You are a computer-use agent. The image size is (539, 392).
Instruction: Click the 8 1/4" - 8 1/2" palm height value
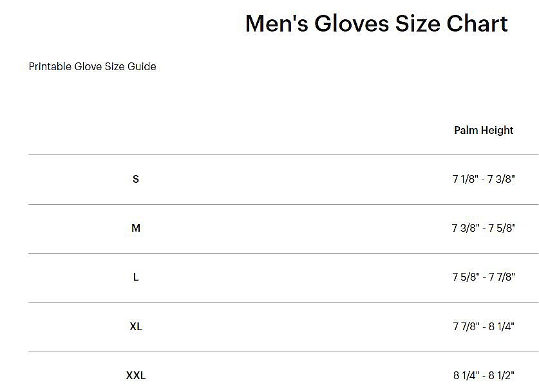(x=484, y=375)
